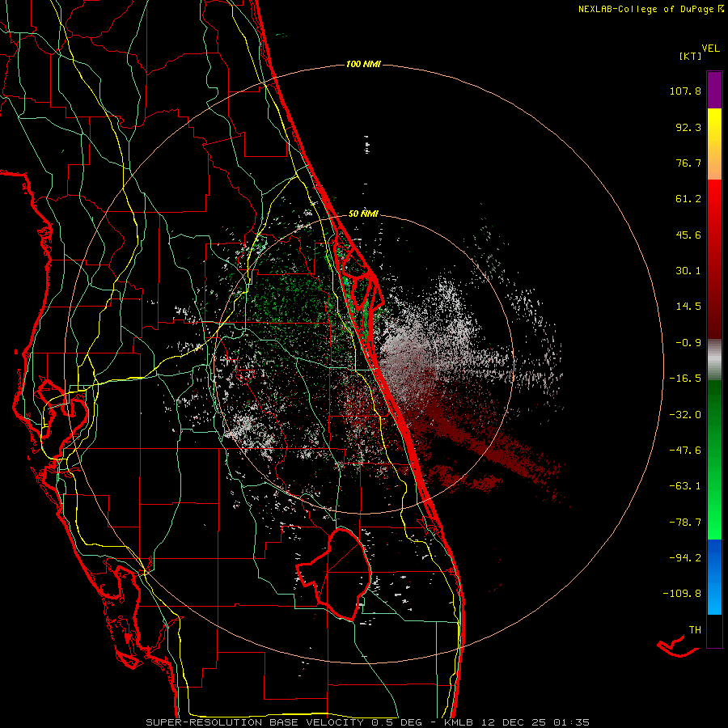The image size is (728, 728).
Task: Click the 61.2 legend value
Action: pyautogui.click(x=688, y=199)
